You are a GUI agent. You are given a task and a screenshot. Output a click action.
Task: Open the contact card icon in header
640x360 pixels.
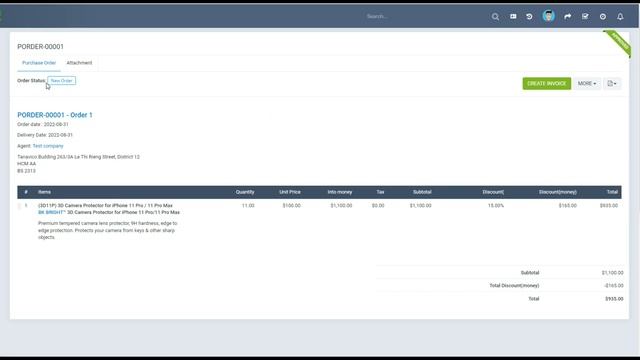pyautogui.click(x=513, y=16)
